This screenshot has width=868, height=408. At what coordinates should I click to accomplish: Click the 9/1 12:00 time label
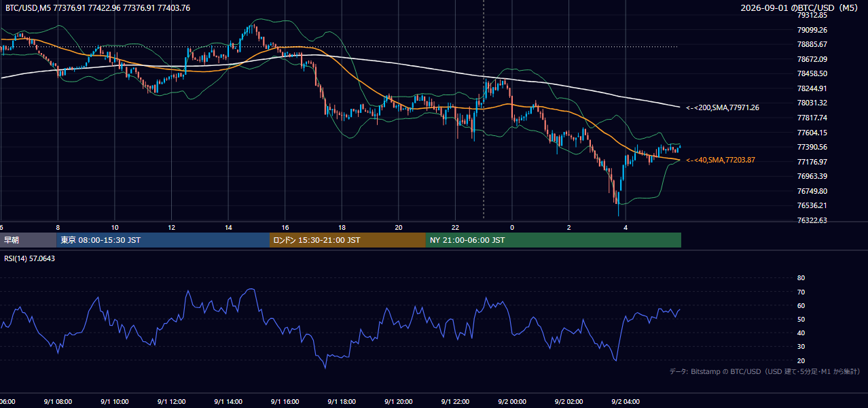[172, 402]
